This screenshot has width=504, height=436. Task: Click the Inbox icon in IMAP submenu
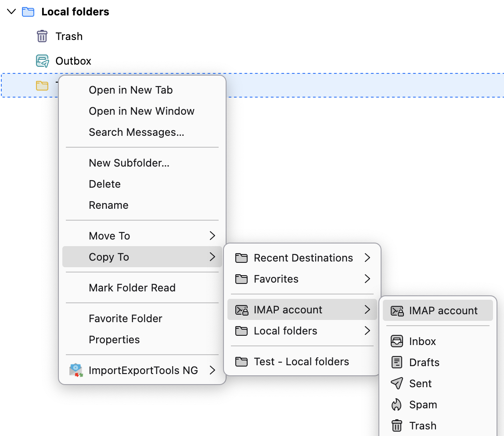[396, 341]
